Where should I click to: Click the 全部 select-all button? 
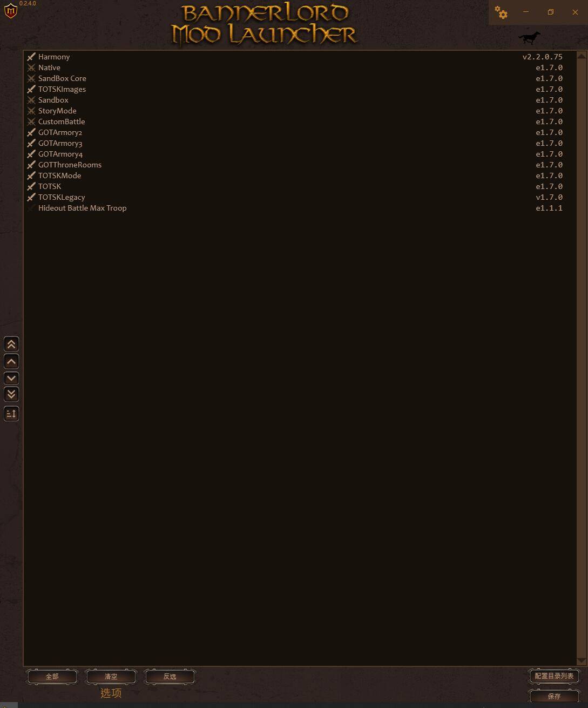pos(52,677)
